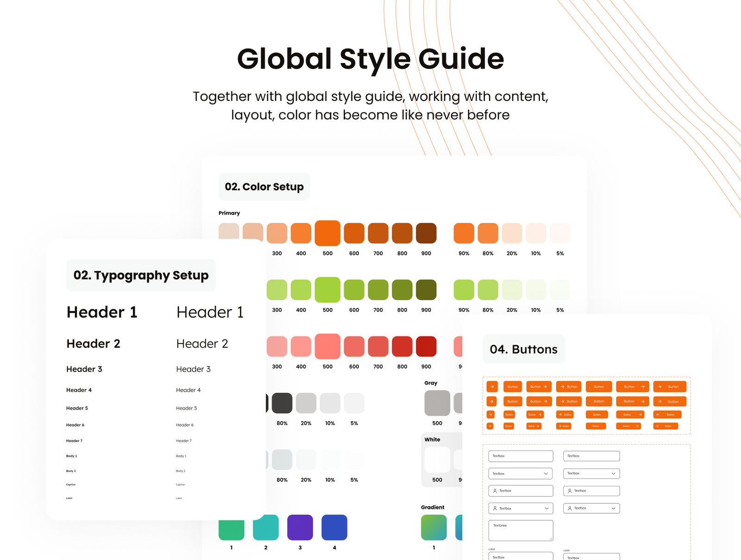Select the green 500 color swatch
The image size is (741, 560).
pyautogui.click(x=327, y=289)
